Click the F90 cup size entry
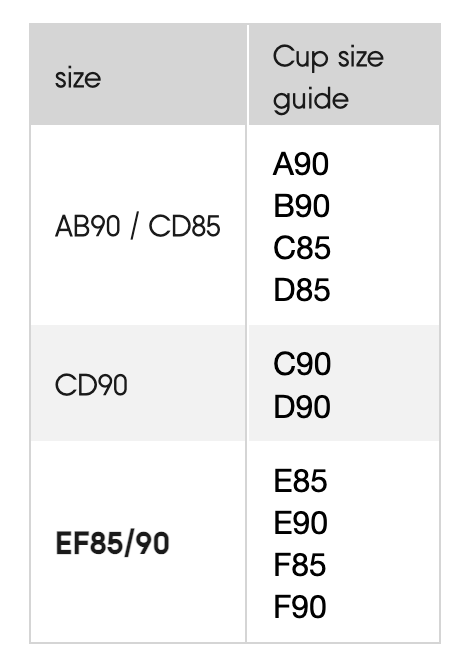 300,607
